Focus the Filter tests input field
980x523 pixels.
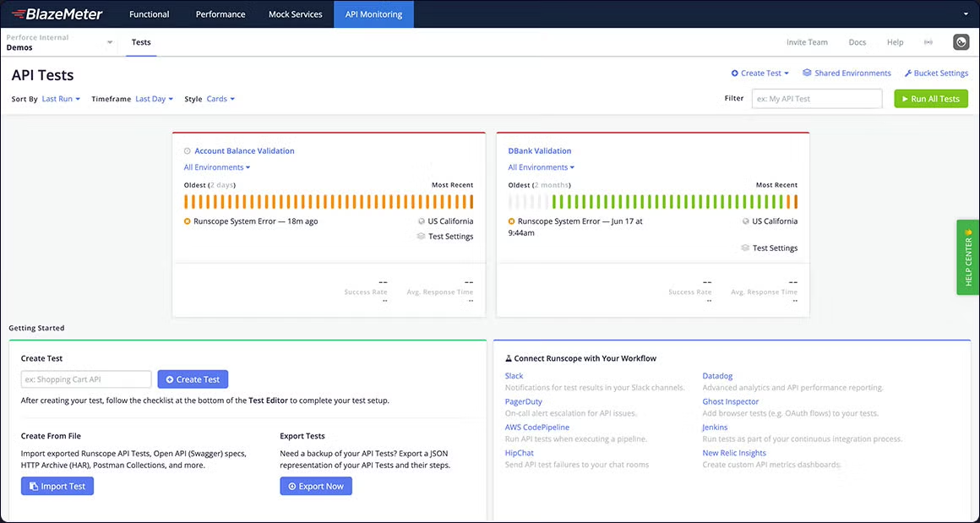[x=816, y=99]
